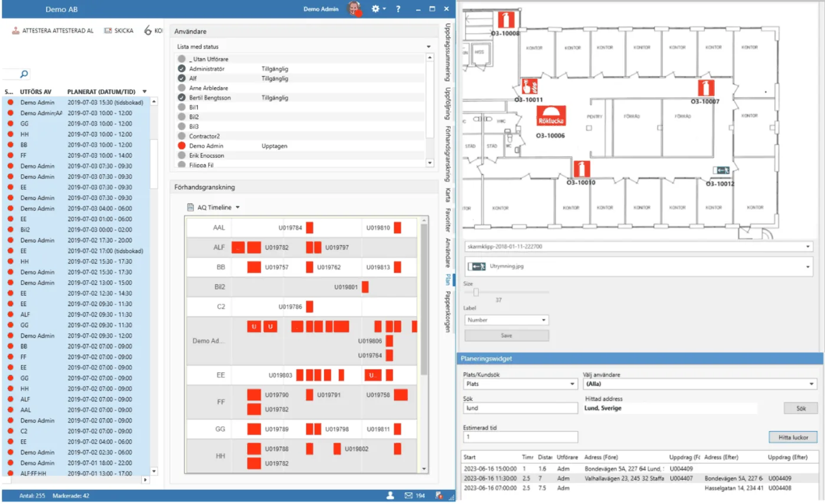
Task: Select the fire extinguisher marker O3-10008
Action: coord(506,19)
